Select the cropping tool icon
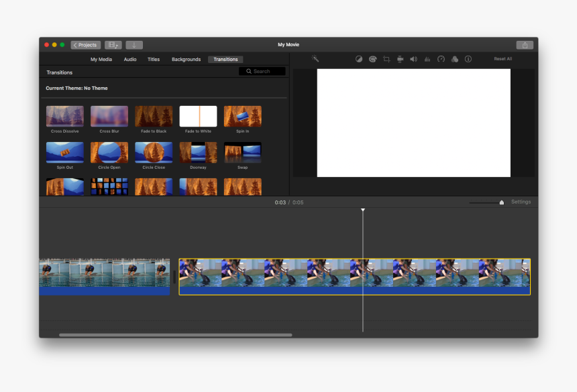 pos(386,59)
